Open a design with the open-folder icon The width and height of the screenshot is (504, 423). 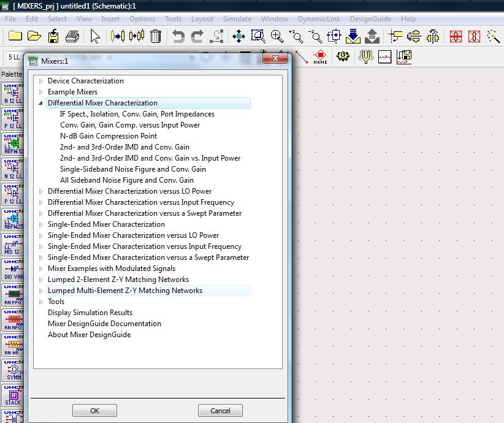coord(34,36)
